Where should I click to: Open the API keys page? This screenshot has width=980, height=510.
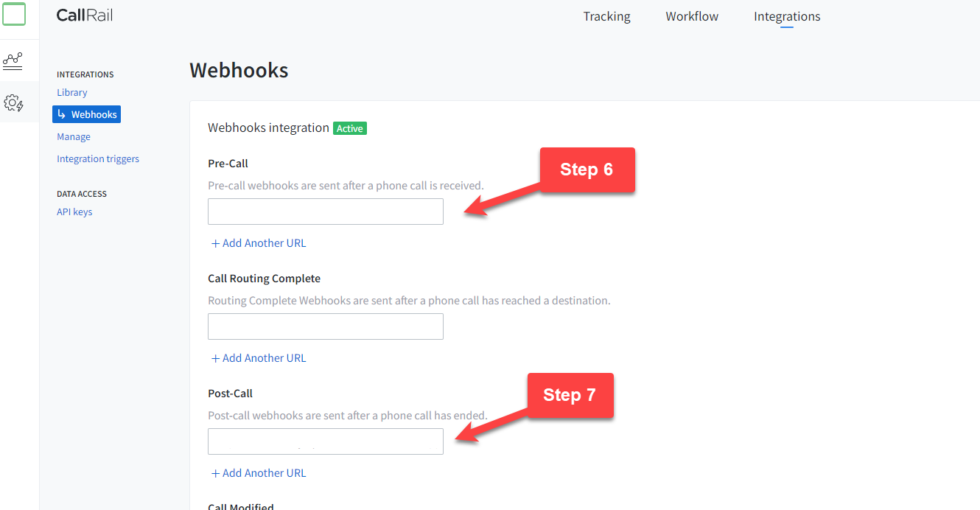[74, 212]
